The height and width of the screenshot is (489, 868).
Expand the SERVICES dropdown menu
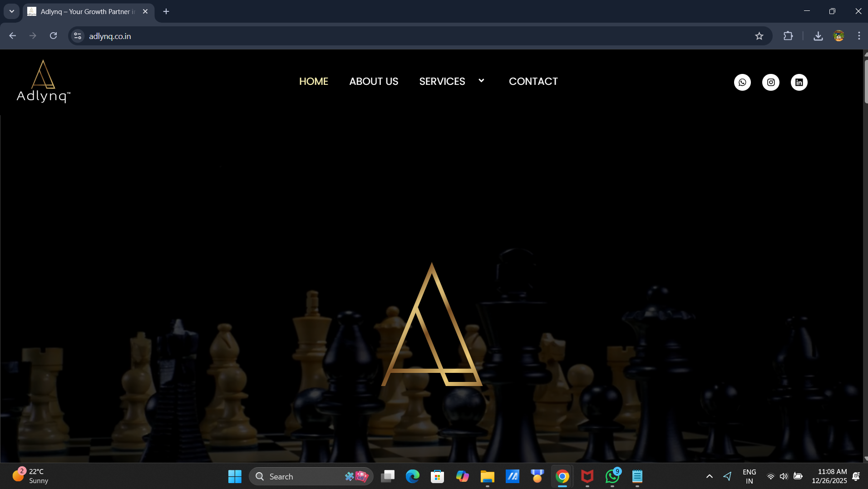[x=481, y=81]
